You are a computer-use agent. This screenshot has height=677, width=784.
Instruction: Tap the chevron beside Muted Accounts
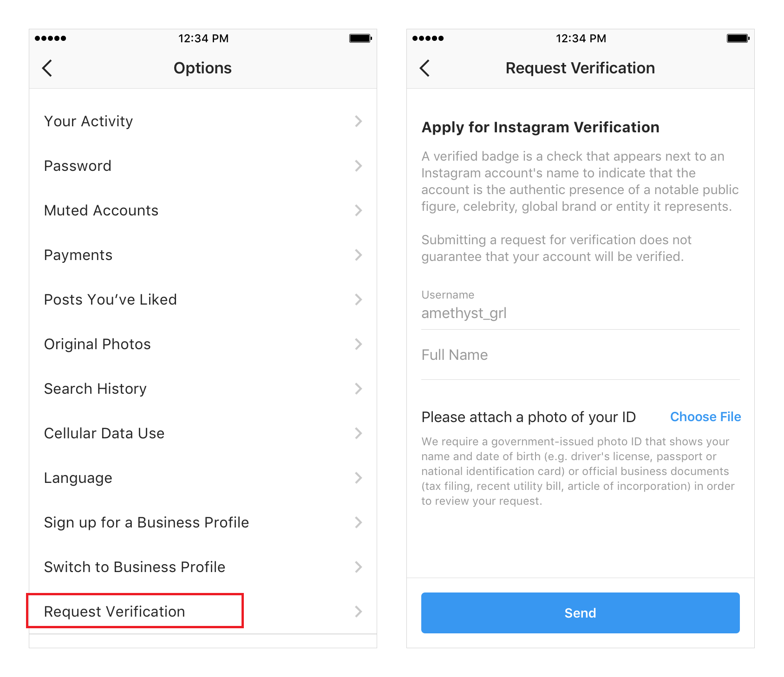tap(358, 210)
